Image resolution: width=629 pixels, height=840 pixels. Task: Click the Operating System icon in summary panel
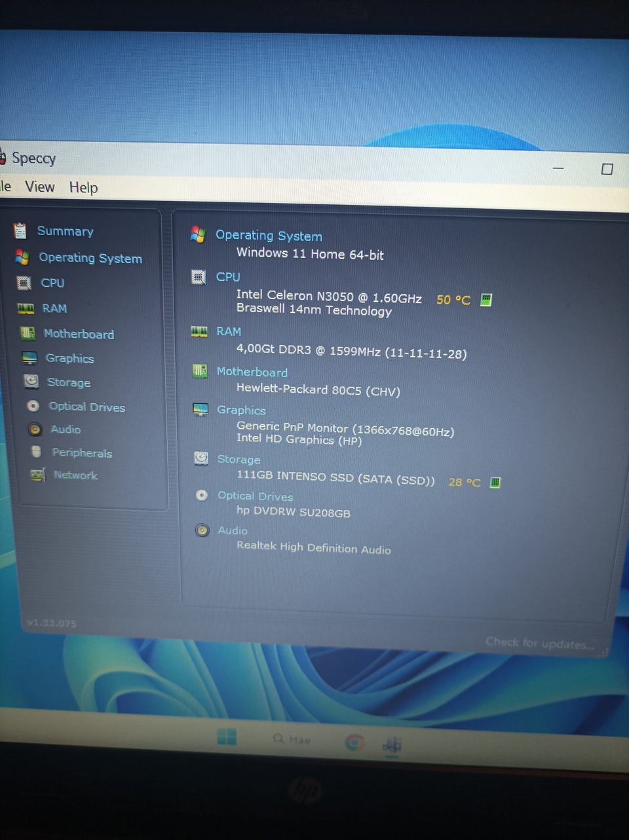[x=198, y=234]
